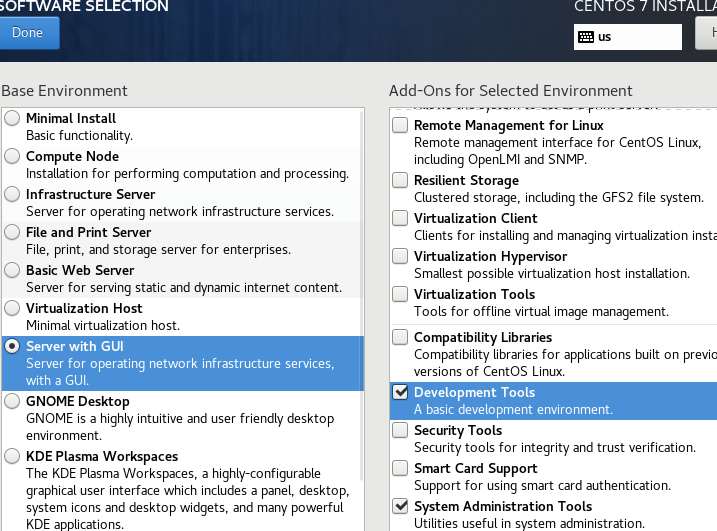Enable the Virtualization Hypervisor add-on

click(x=400, y=257)
